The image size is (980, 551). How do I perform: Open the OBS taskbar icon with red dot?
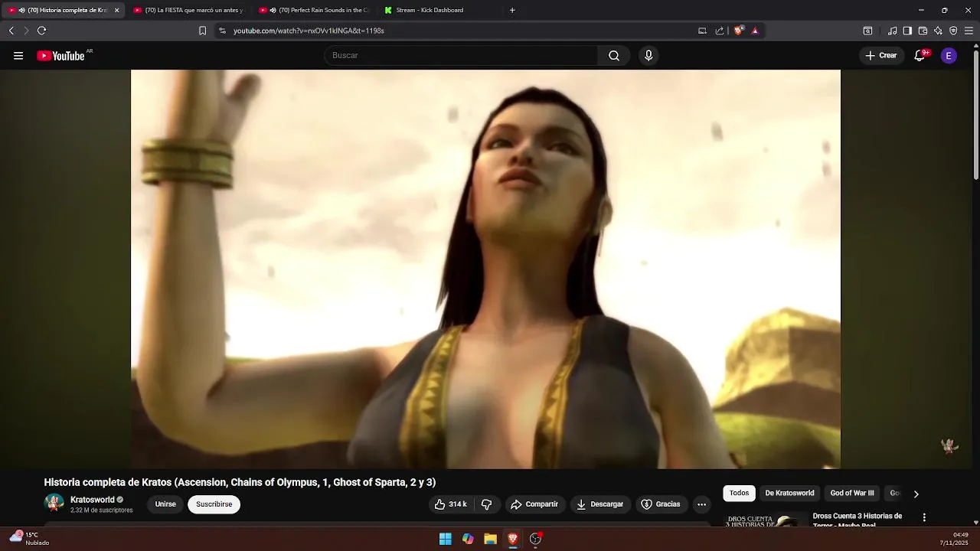pos(536,539)
